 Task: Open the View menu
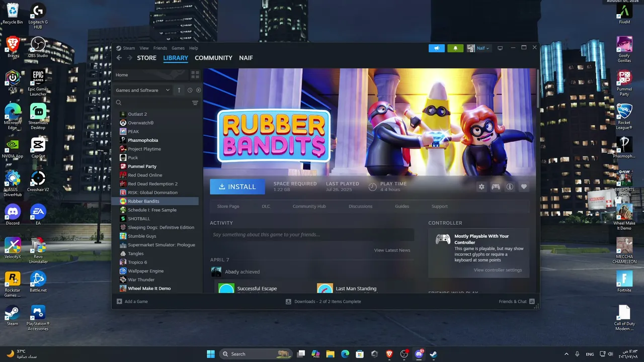click(144, 48)
